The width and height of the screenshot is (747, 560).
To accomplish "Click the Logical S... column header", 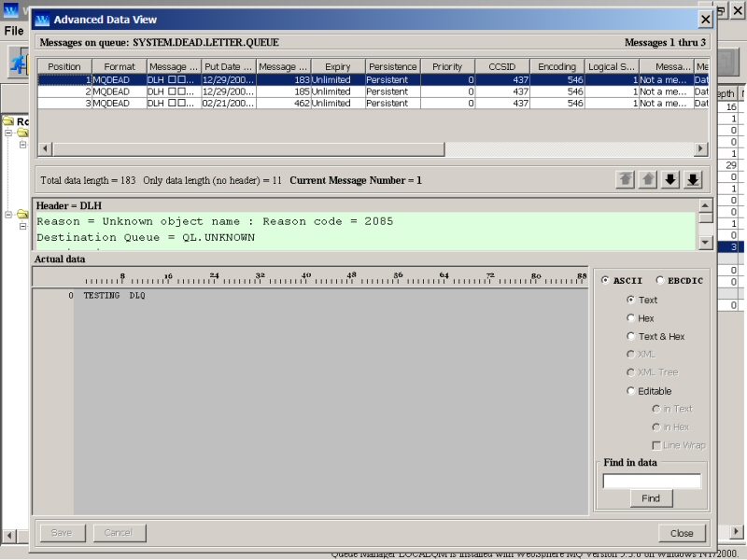I will pyautogui.click(x=612, y=66).
